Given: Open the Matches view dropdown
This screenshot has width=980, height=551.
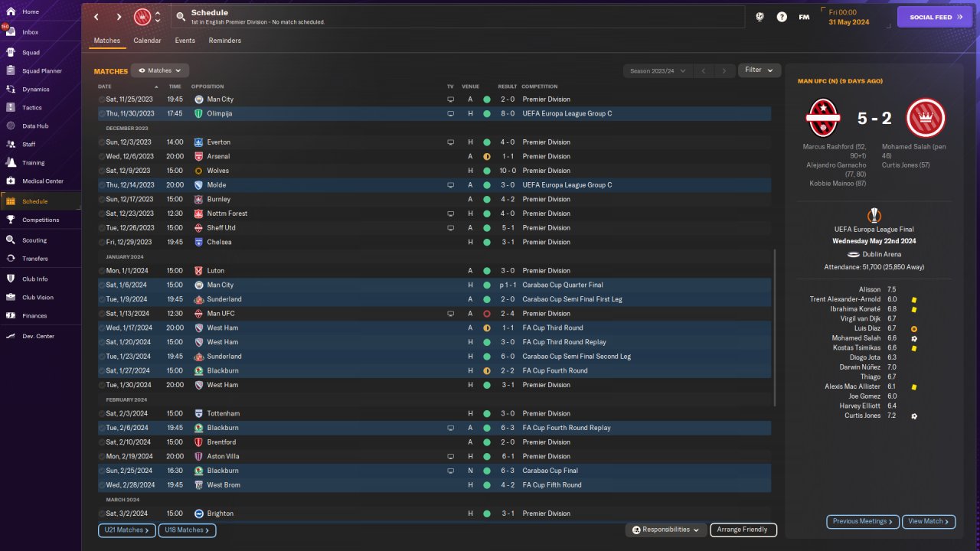Looking at the screenshot, I should [x=160, y=70].
